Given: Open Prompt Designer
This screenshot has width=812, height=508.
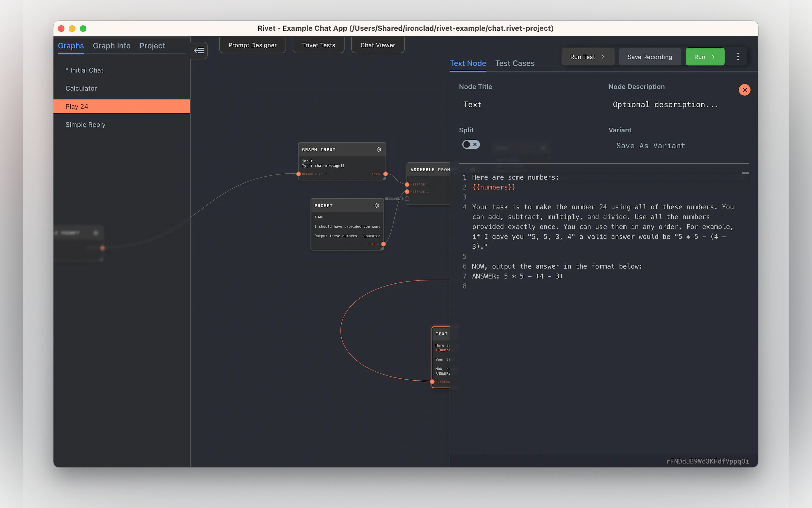Looking at the screenshot, I should [253, 45].
